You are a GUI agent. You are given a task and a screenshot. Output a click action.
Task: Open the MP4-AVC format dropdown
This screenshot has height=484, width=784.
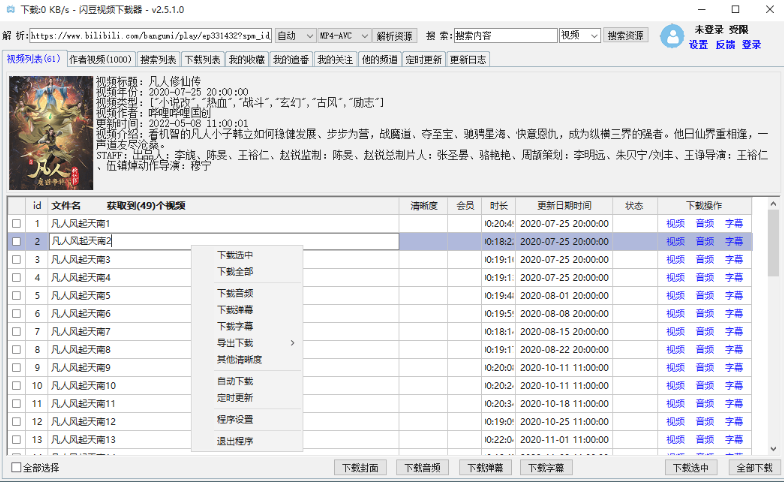(344, 36)
